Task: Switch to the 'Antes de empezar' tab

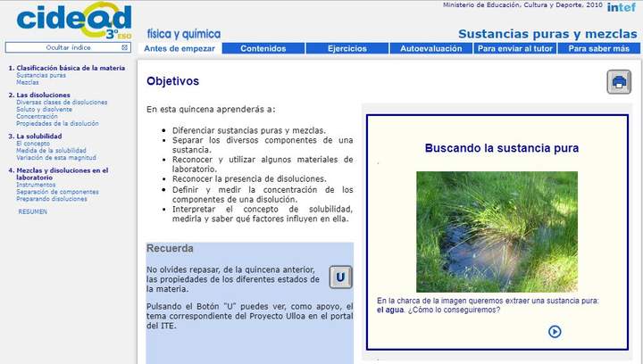Action: point(180,48)
